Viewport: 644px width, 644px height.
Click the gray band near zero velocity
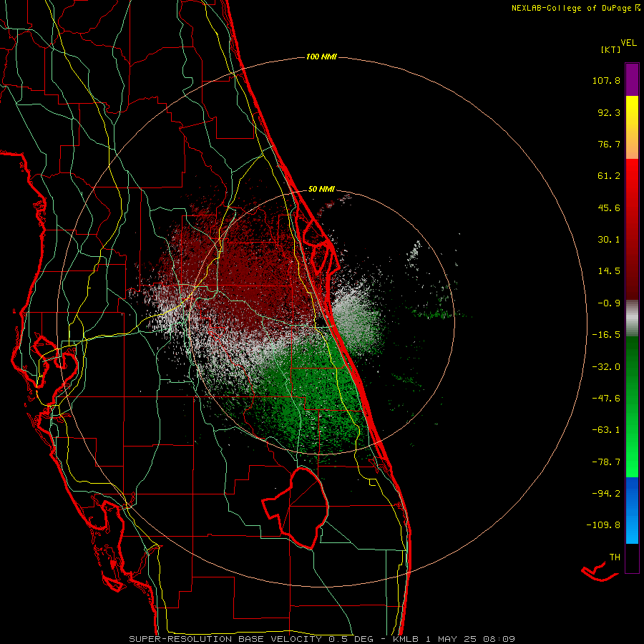pyautogui.click(x=632, y=318)
